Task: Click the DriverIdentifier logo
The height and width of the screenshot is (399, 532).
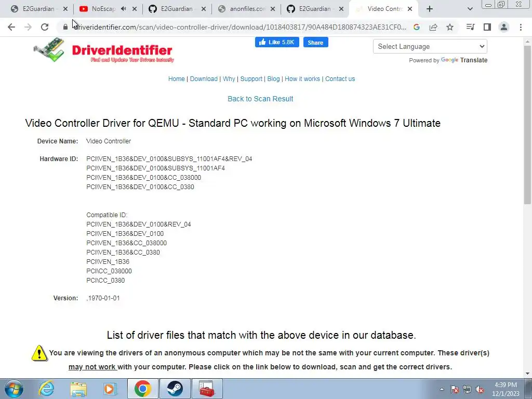Action: (103, 50)
